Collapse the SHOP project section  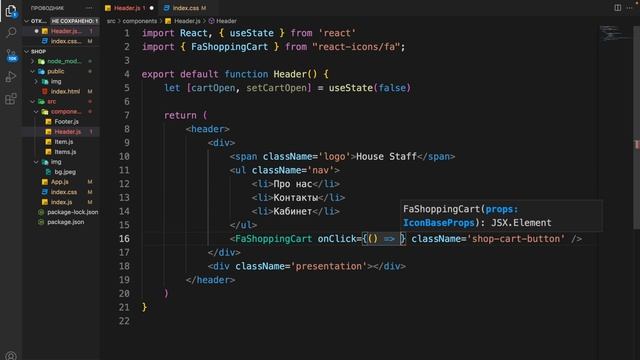click(27, 51)
